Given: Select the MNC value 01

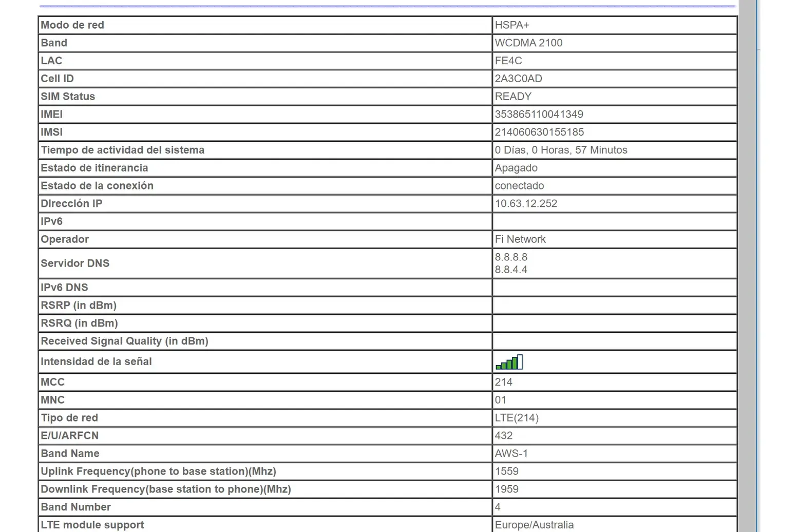Looking at the screenshot, I should point(500,400).
